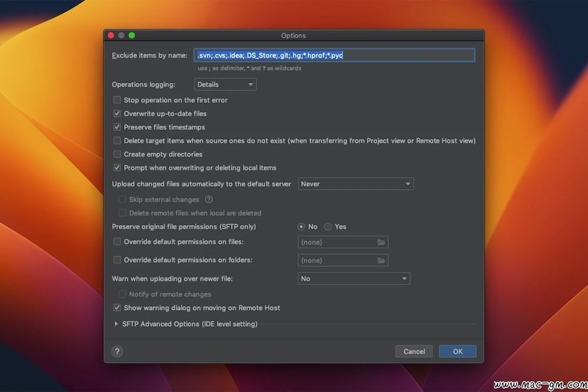Screen dimensions: 588x392
Task: Click the file permissions (none) field
Action: 343,242
